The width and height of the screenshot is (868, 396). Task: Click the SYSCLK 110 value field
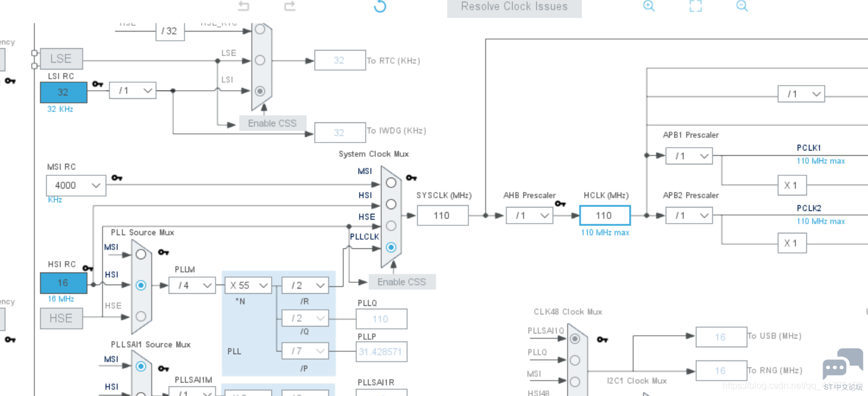[x=442, y=216]
